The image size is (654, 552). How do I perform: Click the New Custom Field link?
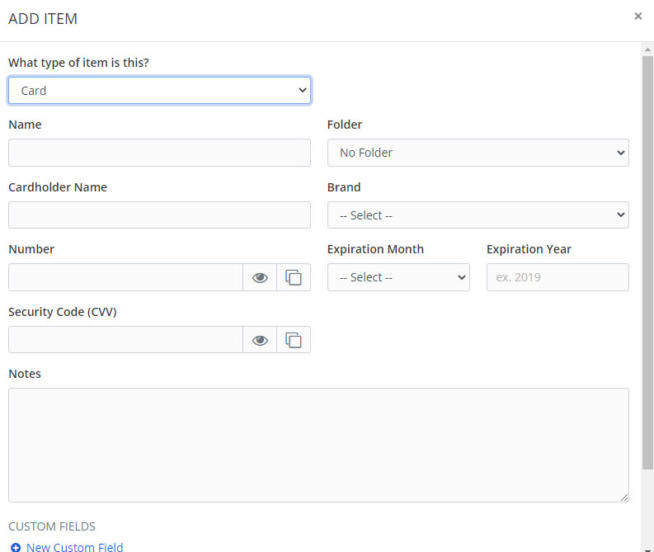74,547
